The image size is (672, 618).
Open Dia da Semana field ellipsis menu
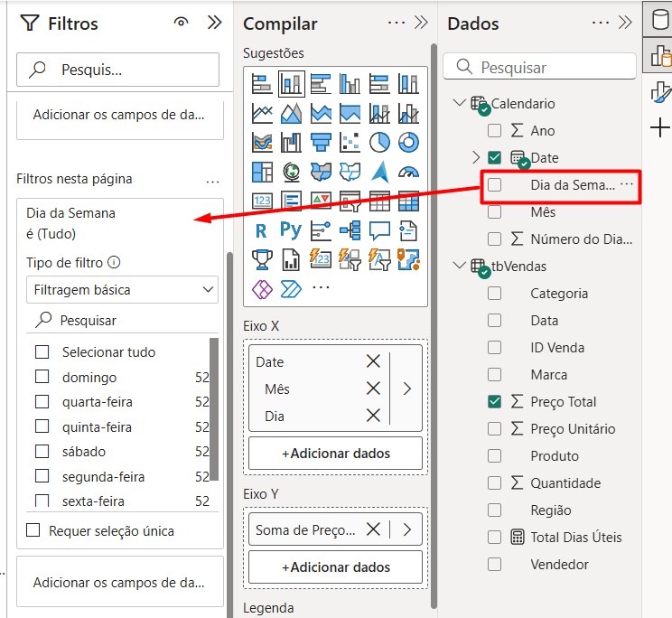point(627,183)
